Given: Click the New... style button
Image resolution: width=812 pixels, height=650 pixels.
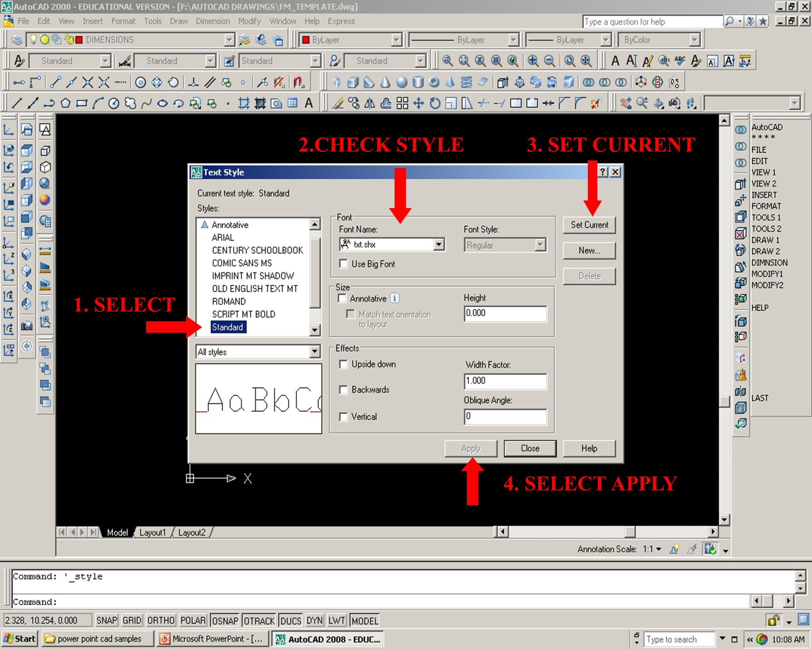Looking at the screenshot, I should pyautogui.click(x=589, y=250).
